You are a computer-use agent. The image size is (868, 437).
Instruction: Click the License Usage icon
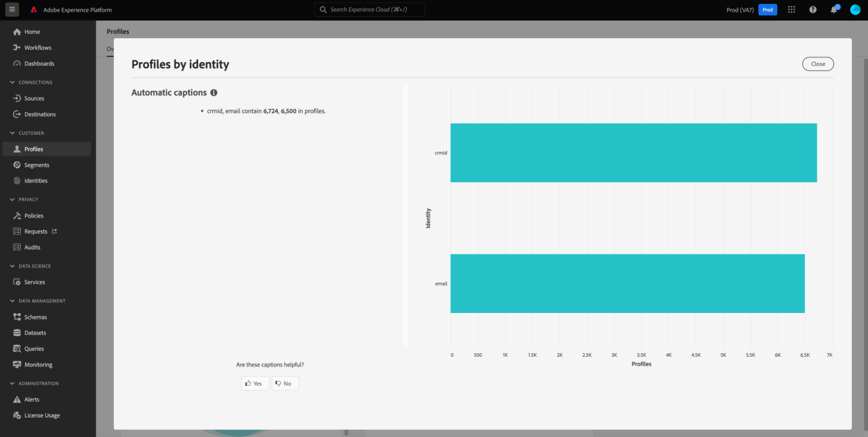[x=17, y=415]
